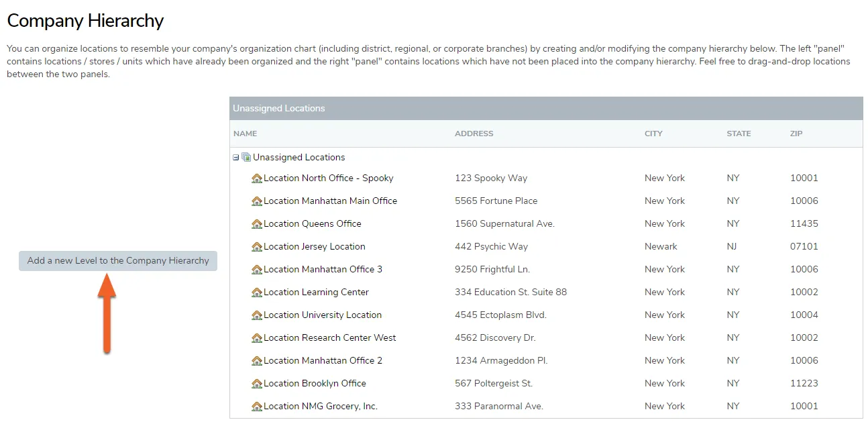Viewport: 868px width, 422px height.
Task: Select Location Brooklyn Office name
Action: pyautogui.click(x=315, y=384)
